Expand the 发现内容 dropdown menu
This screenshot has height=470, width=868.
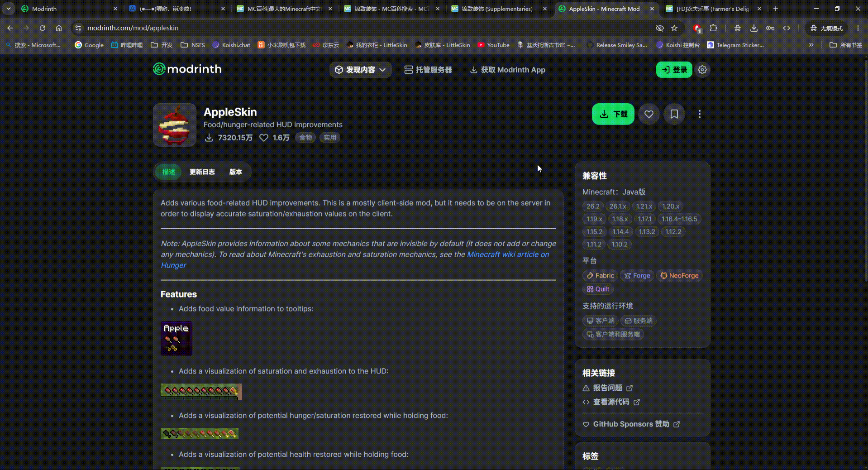360,70
